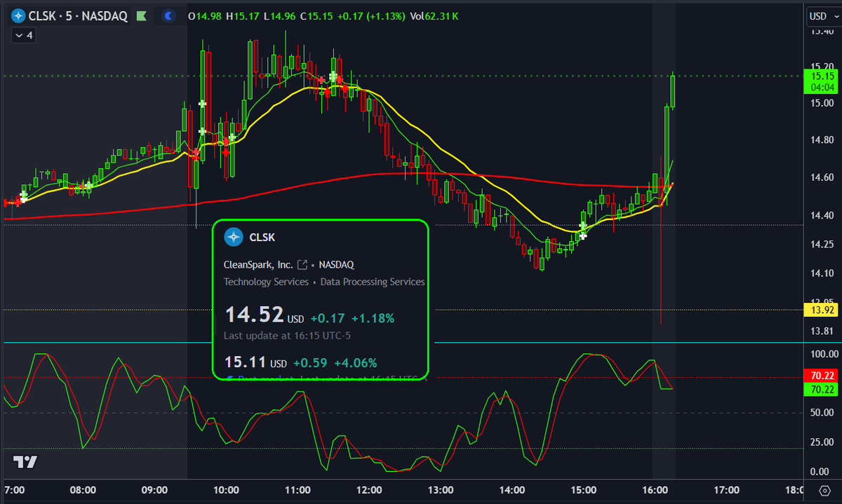This screenshot has height=504, width=842.
Task: Click the 17:00 time axis label
Action: [x=726, y=490]
